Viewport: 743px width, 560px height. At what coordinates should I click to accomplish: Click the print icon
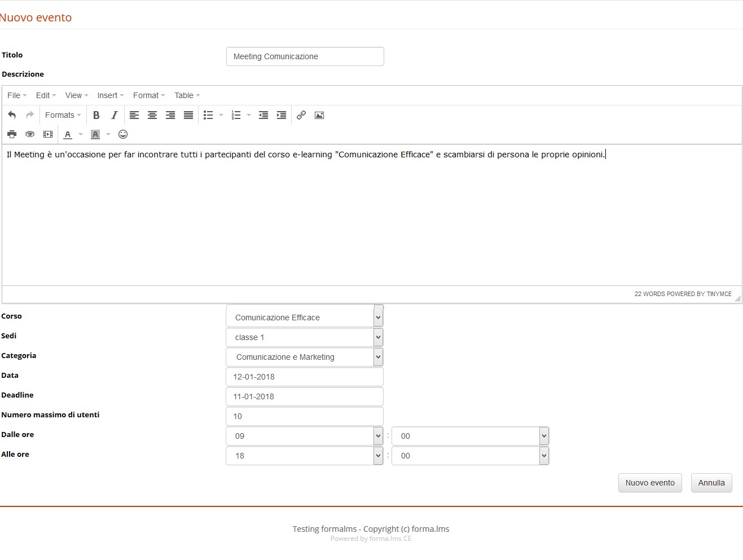coord(12,134)
